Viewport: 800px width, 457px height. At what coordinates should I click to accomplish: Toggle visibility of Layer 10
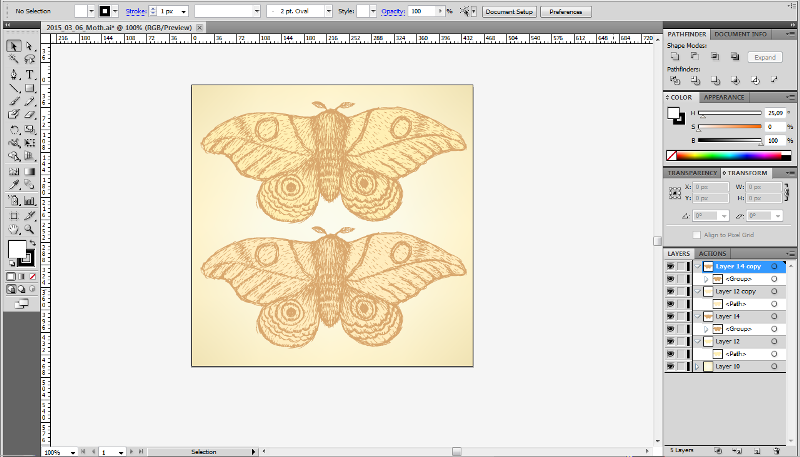click(x=670, y=366)
